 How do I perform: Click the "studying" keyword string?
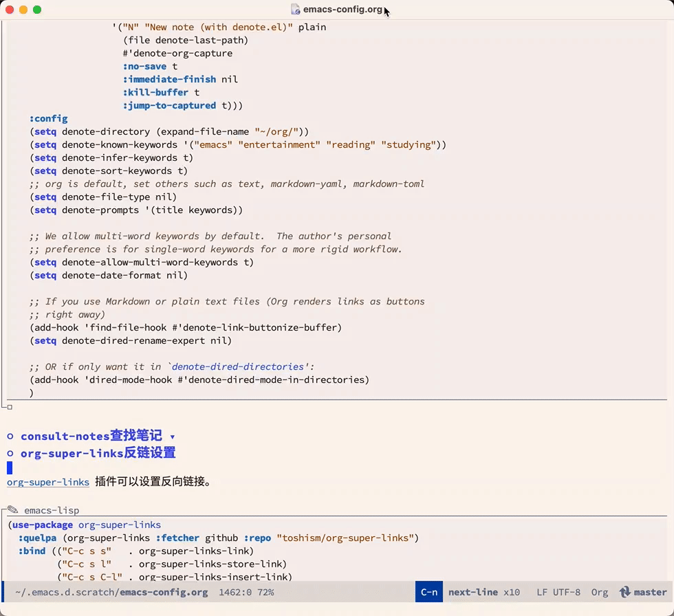(409, 145)
